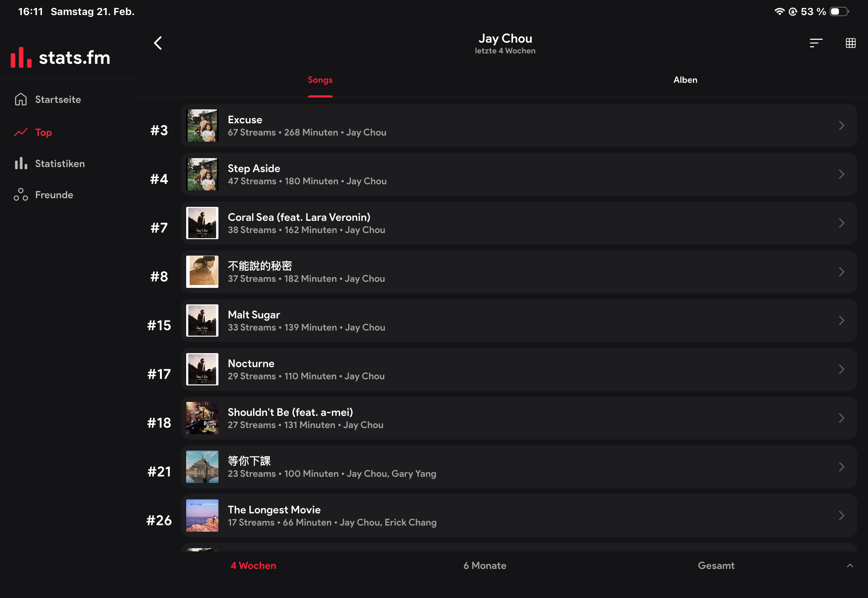Open Nocturne details via its chevron
This screenshot has width=868, height=598.
pos(841,369)
